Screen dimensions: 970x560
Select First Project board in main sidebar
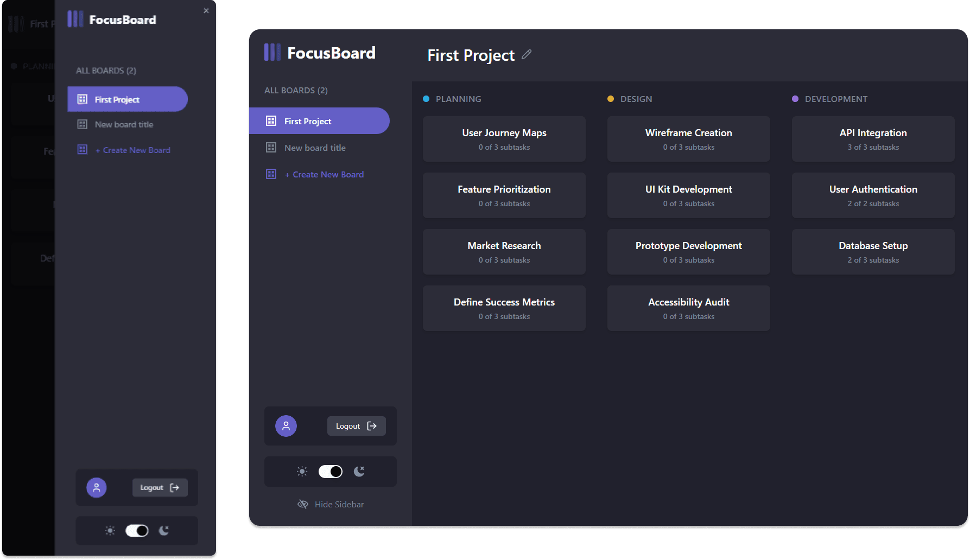[319, 121]
